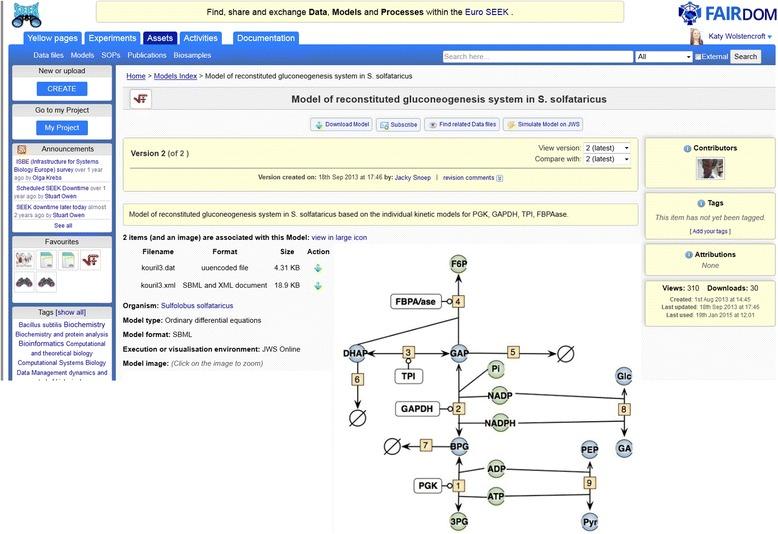The width and height of the screenshot is (778, 534).
Task: Click the model type icon beside title
Action: 141,100
